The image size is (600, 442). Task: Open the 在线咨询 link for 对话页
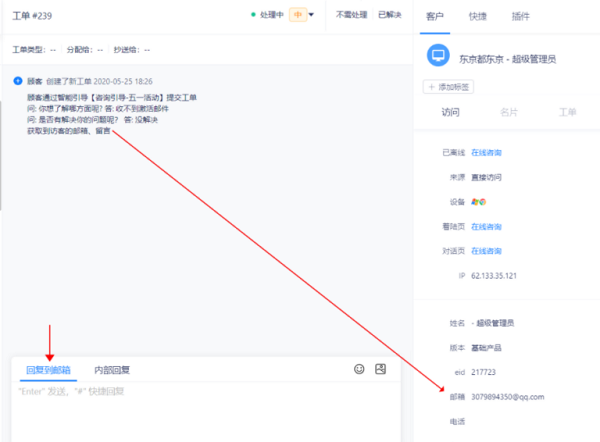tap(486, 251)
